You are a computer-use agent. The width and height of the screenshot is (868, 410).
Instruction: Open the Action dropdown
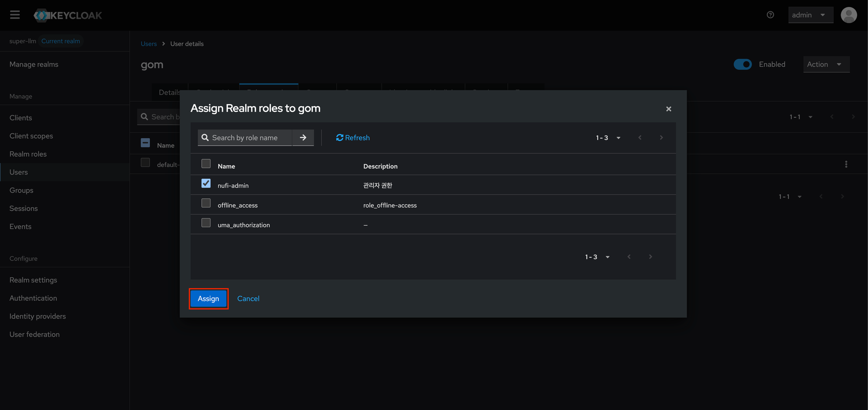click(825, 64)
